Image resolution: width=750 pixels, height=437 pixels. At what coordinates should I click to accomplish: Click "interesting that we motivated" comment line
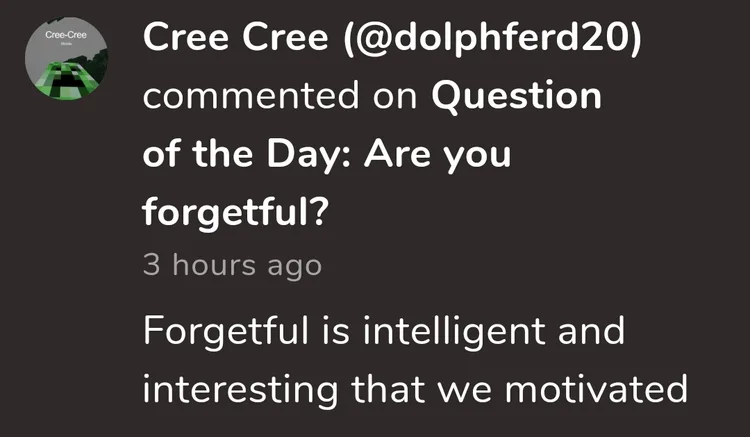pyautogui.click(x=415, y=387)
